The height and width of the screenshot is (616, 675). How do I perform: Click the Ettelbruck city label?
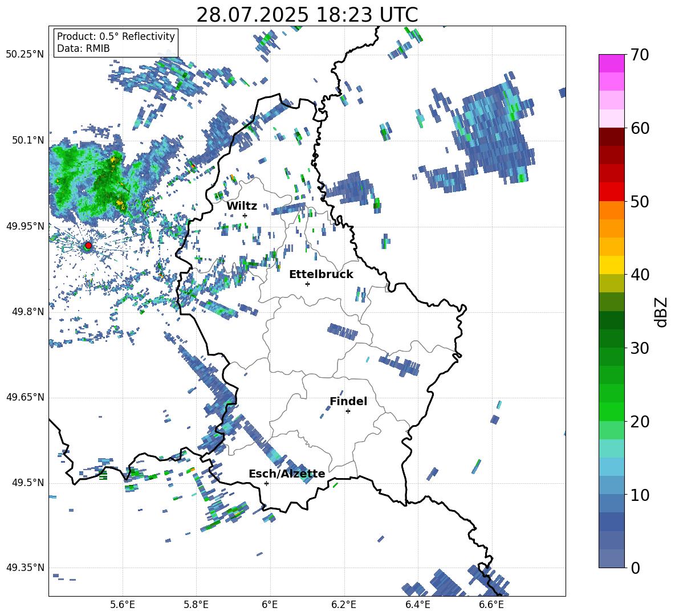pyautogui.click(x=321, y=275)
